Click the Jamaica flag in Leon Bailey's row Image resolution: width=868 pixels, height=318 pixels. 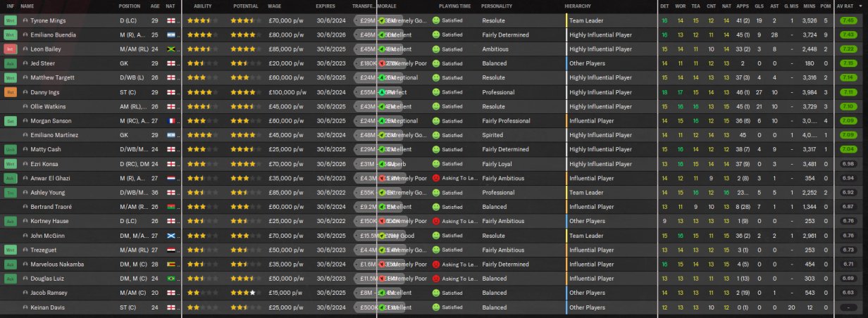point(171,49)
